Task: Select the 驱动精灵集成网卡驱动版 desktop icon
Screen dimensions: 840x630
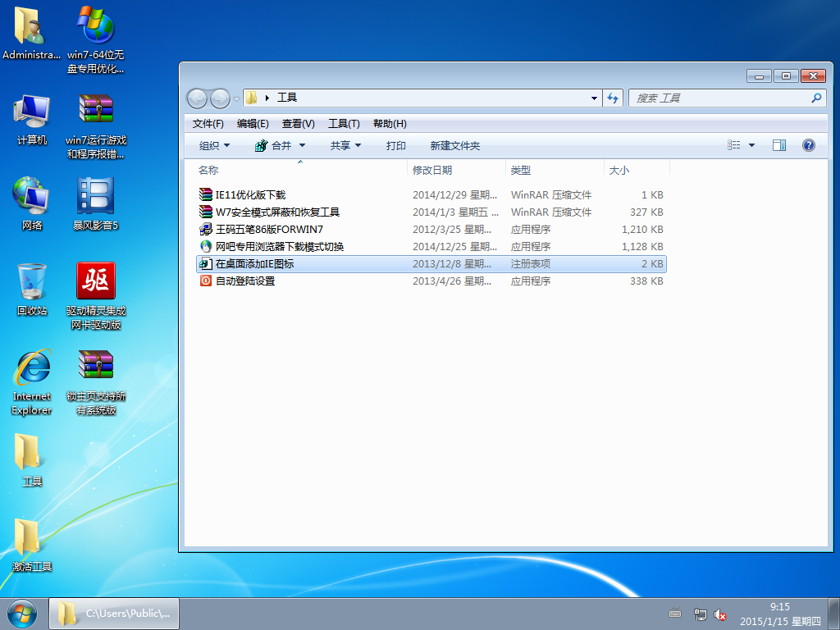Action: coord(96,284)
